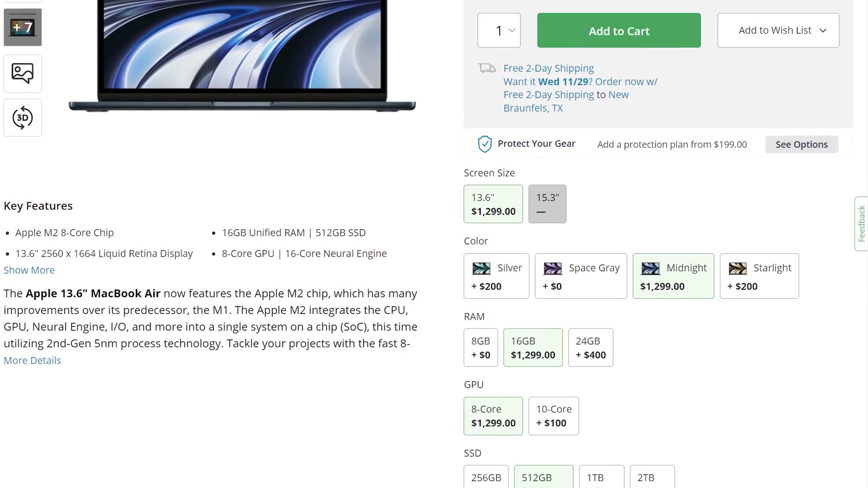The image size is (868, 488).
Task: Open the customer images gallery icon
Action: (x=23, y=74)
